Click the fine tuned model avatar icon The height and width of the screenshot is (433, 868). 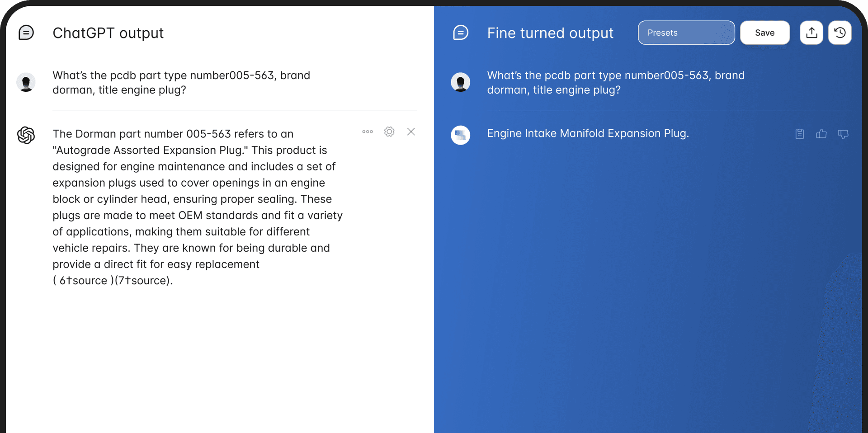tap(461, 135)
